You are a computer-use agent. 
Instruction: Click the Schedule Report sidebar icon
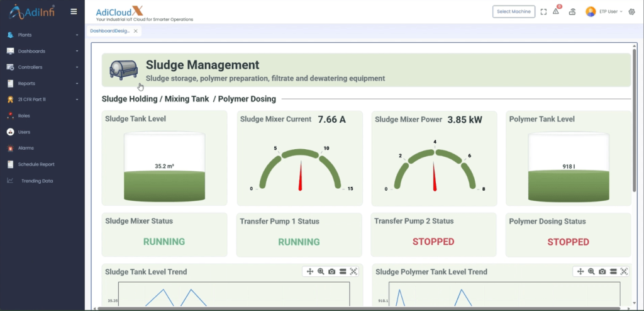pyautogui.click(x=10, y=164)
